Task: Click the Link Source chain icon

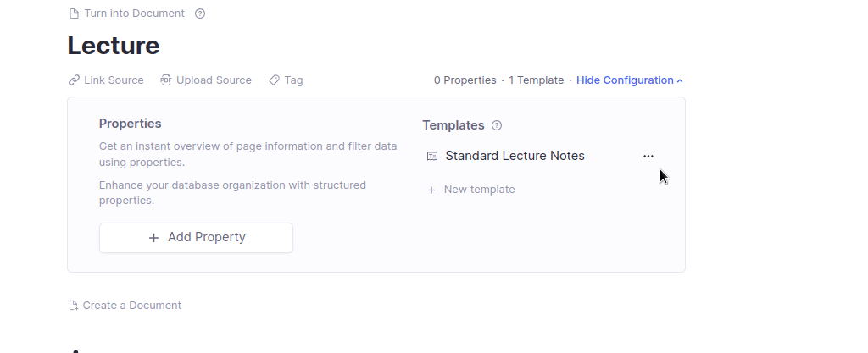Action: pos(74,80)
